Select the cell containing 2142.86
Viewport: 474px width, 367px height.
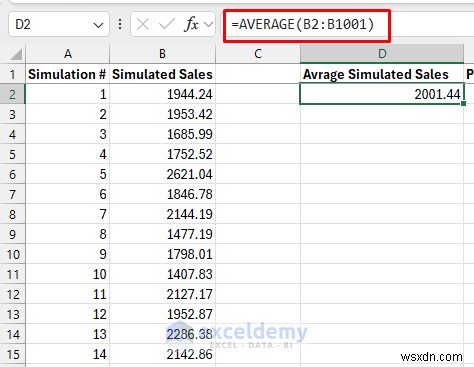(162, 354)
